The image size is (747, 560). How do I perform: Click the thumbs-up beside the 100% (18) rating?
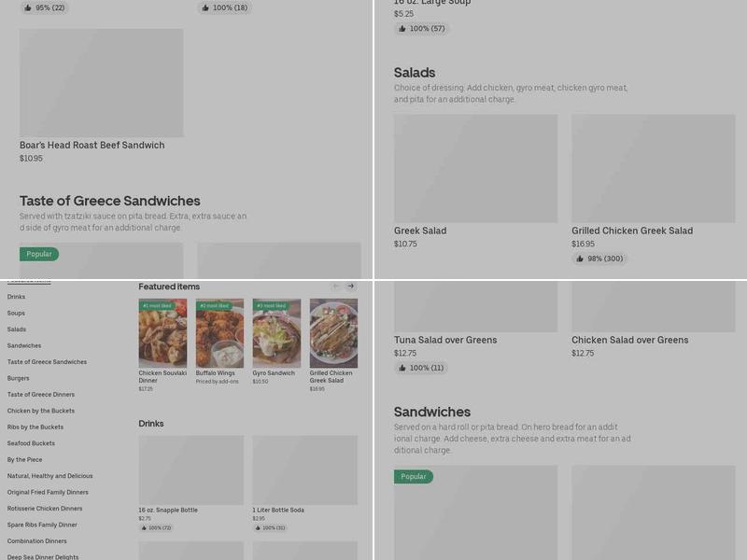click(x=205, y=7)
